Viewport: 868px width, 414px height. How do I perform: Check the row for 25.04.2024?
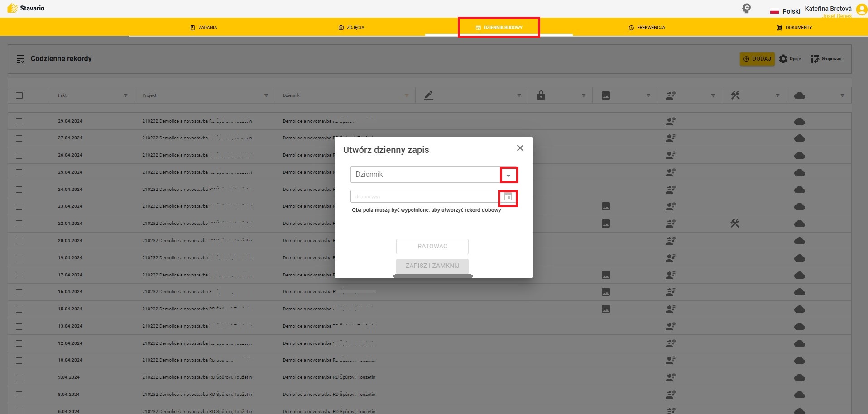pos(19,172)
